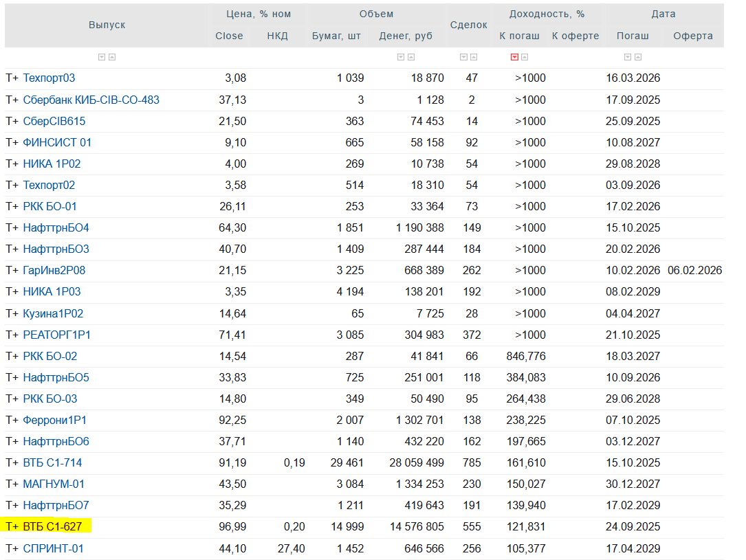Open the НафттрнБО3 bond link
The width and height of the screenshot is (746, 560).
pyautogui.click(x=56, y=249)
